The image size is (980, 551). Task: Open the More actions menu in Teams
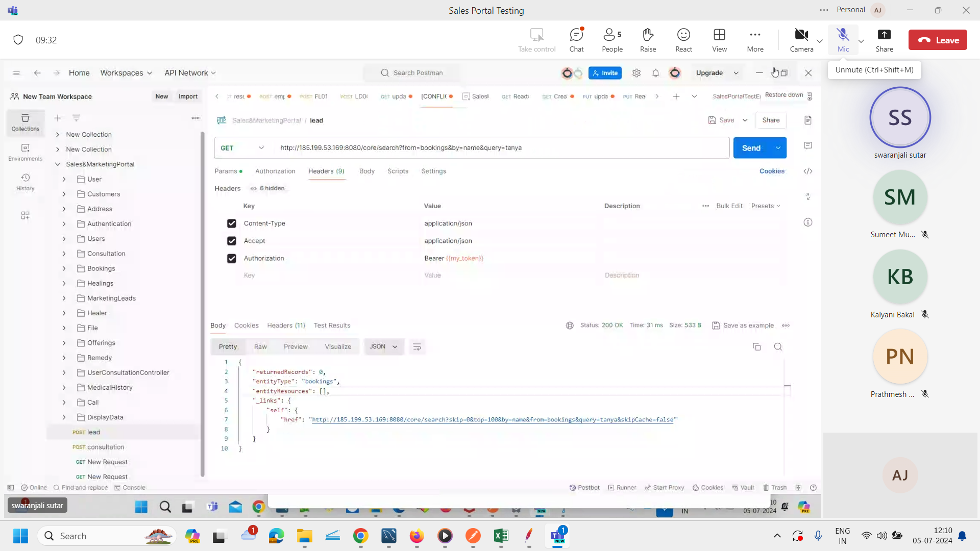(755, 40)
